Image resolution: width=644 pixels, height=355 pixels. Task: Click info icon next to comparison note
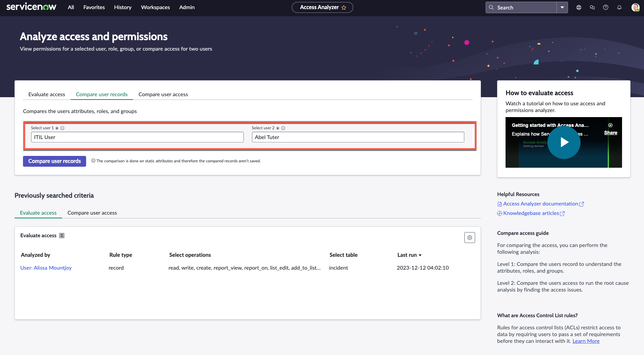[x=93, y=161]
